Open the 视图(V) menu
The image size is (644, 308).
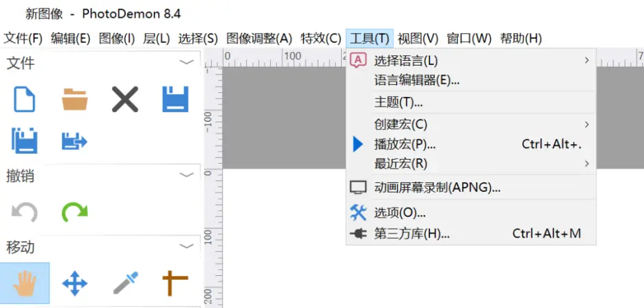point(418,38)
